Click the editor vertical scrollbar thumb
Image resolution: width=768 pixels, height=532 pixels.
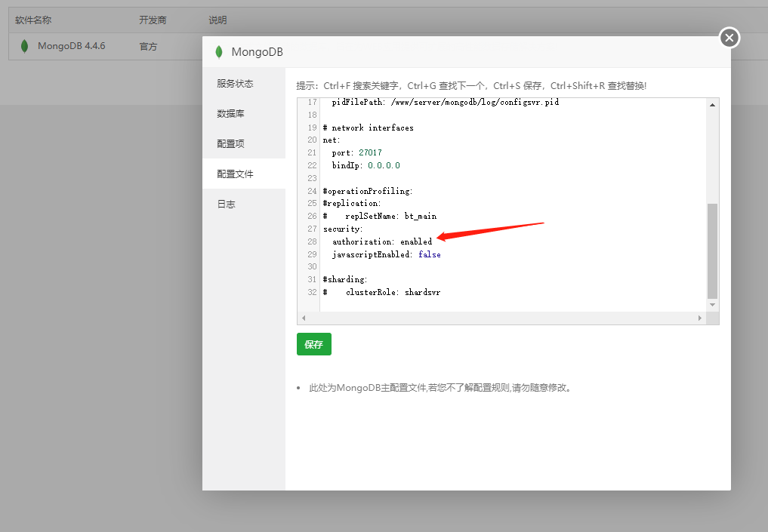click(x=712, y=251)
